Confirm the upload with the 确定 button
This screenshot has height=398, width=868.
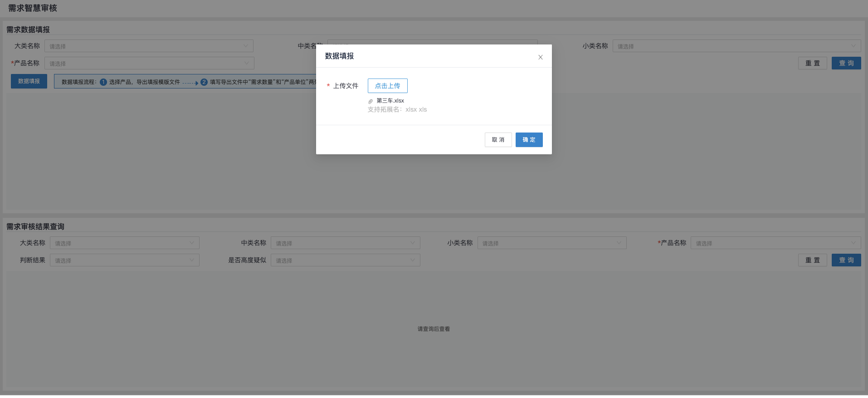(529, 140)
